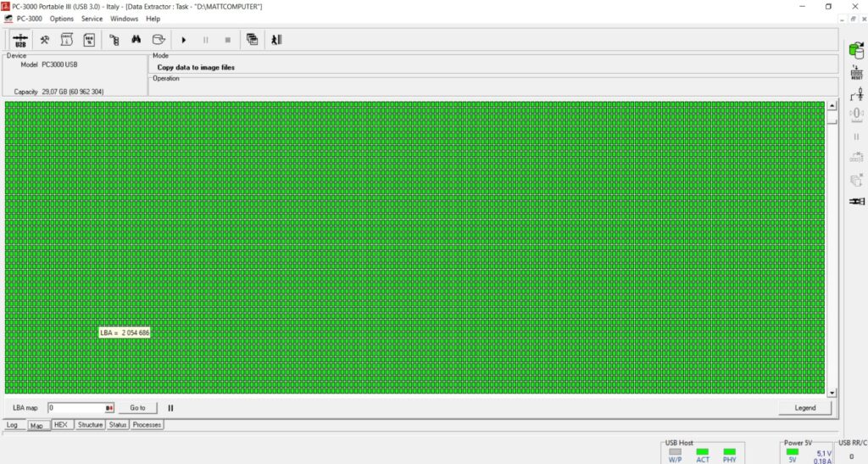The height and width of the screenshot is (464, 868).
Task: Switch to the Status tab
Action: point(118,425)
